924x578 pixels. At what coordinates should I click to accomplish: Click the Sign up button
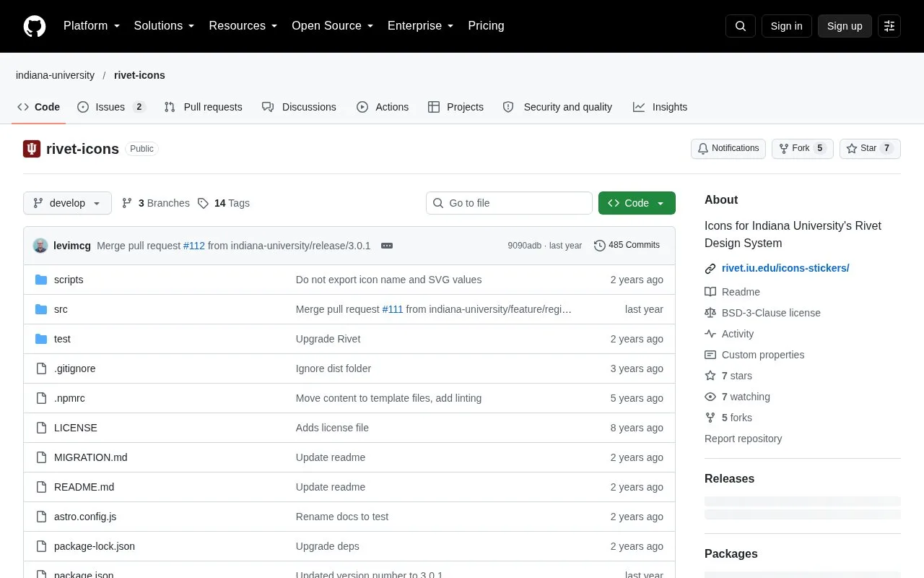[845, 26]
